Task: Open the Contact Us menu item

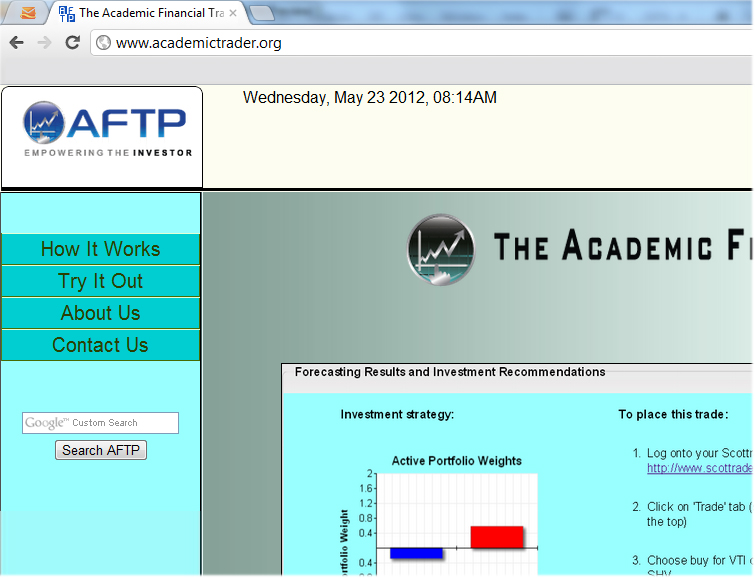Action: coord(100,345)
